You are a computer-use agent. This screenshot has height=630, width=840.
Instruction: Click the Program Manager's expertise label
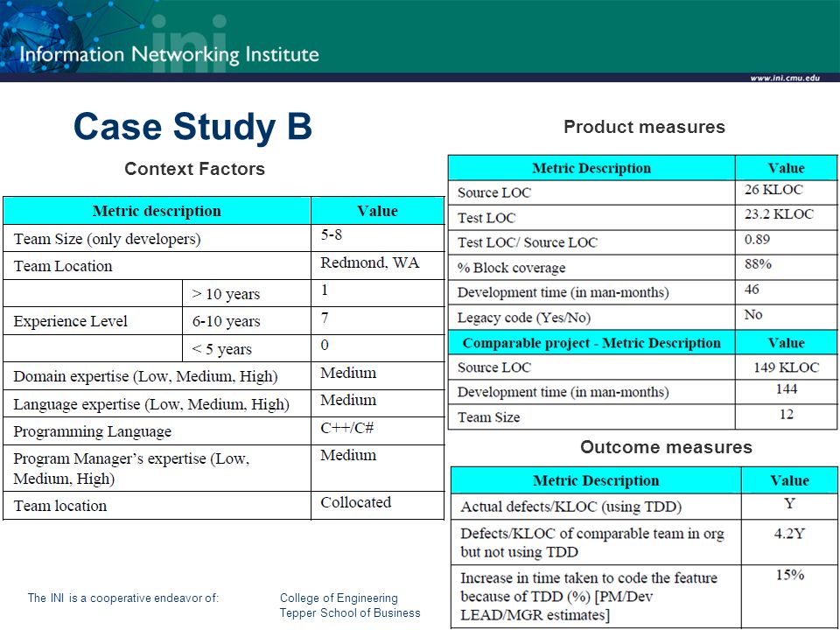pos(131,469)
